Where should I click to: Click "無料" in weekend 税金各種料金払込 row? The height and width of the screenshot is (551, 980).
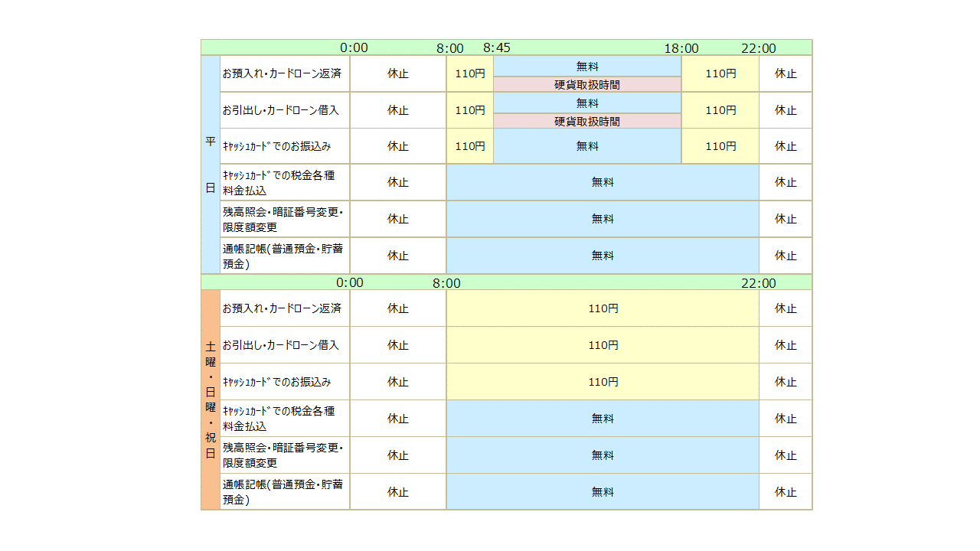tap(603, 419)
